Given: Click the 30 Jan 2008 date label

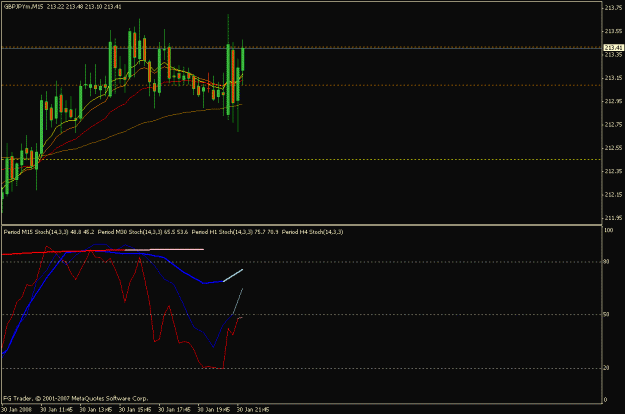Looking at the screenshot, I should pyautogui.click(x=16, y=410).
